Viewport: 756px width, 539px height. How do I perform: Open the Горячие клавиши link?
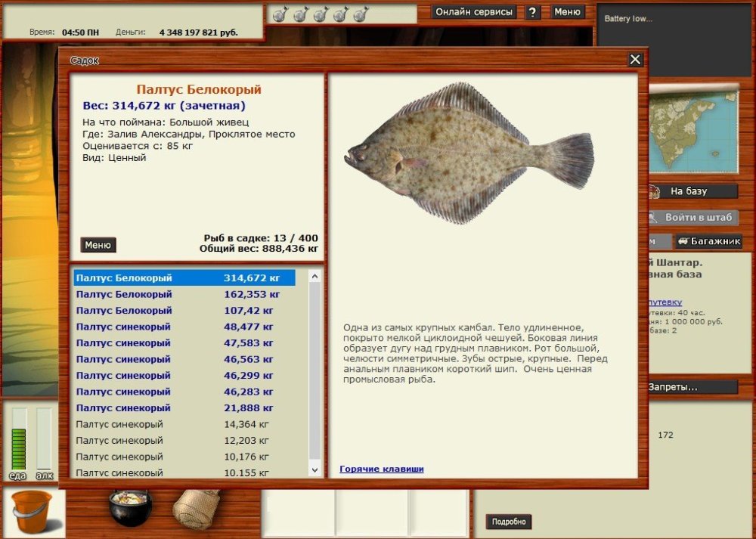tap(381, 469)
